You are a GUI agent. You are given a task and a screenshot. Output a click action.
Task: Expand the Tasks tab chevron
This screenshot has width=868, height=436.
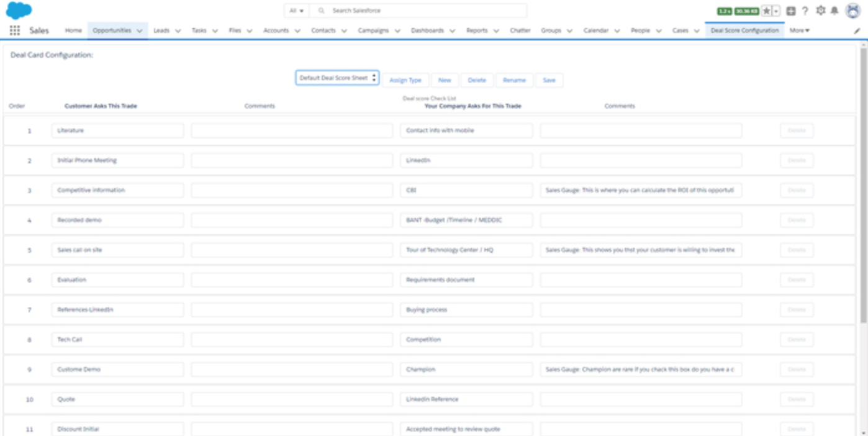(x=215, y=30)
